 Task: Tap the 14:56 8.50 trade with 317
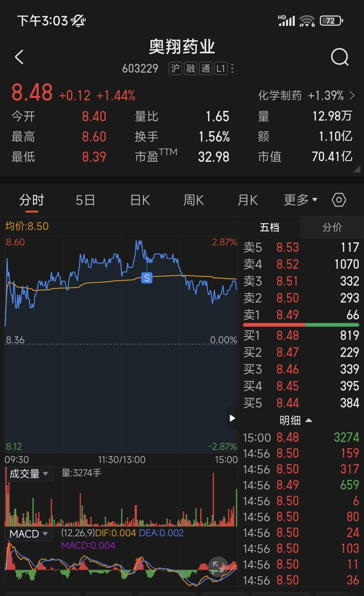(301, 469)
